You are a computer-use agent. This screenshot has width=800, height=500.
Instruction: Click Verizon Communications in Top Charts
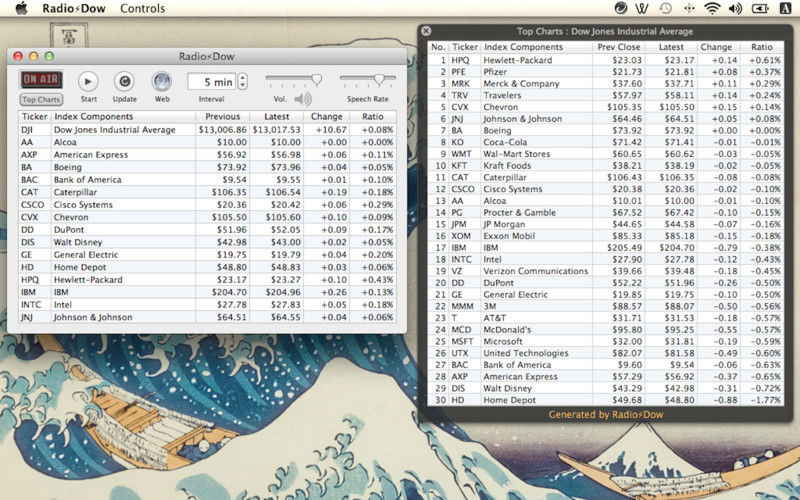(535, 271)
